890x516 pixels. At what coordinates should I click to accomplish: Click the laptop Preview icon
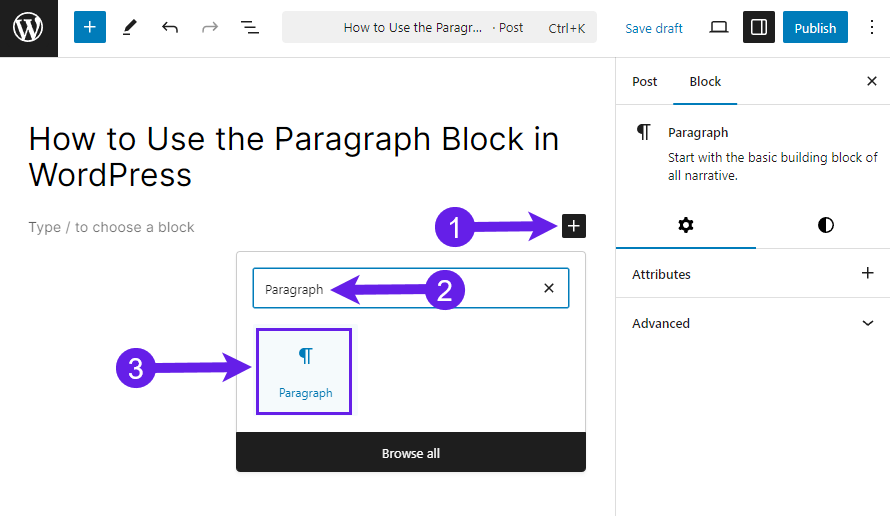tap(719, 27)
